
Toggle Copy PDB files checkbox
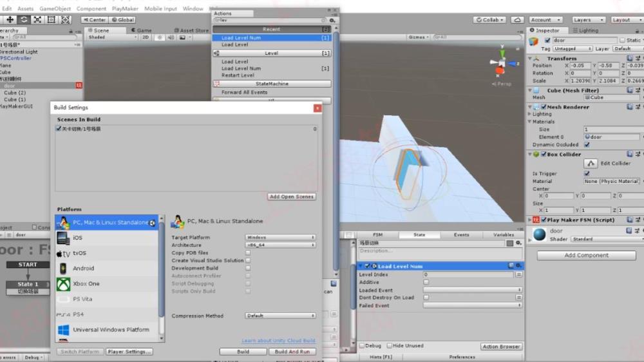[x=248, y=252]
